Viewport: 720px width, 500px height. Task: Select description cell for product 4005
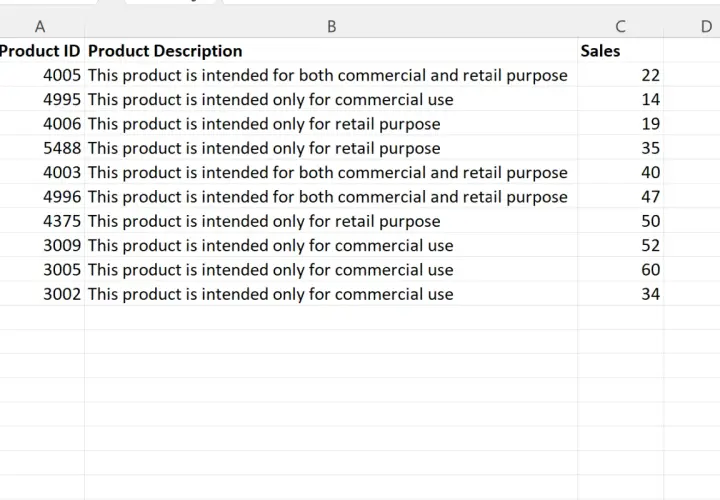[331, 75]
